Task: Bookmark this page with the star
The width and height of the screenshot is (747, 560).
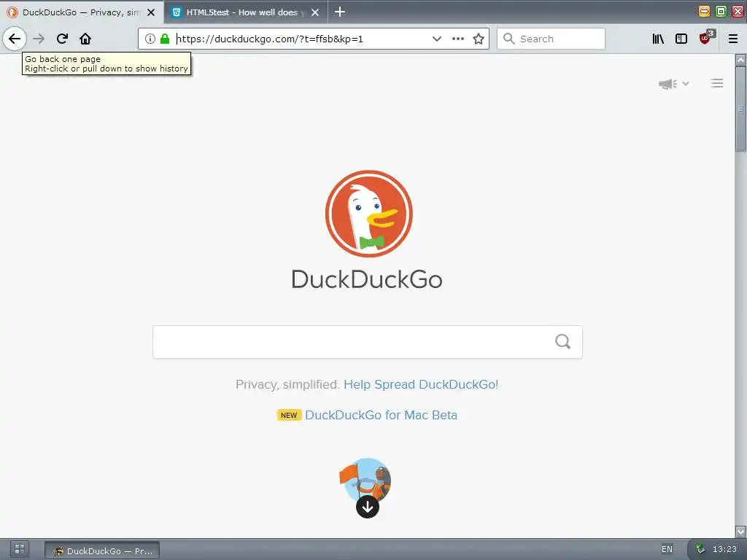Action: pos(479,39)
